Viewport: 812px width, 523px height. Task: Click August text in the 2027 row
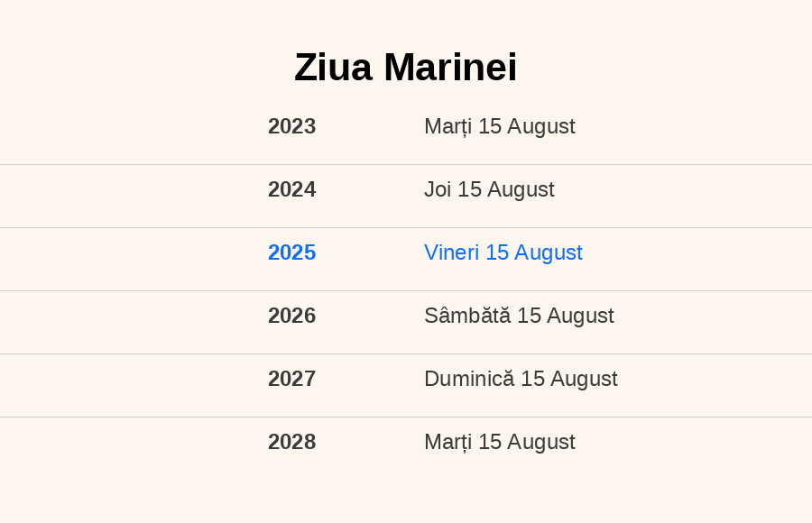[584, 381]
